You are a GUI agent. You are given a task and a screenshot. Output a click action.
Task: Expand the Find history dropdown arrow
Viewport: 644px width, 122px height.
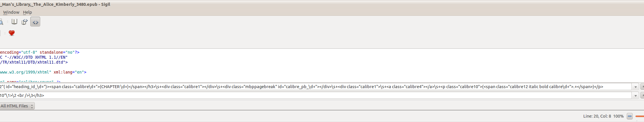point(636,87)
